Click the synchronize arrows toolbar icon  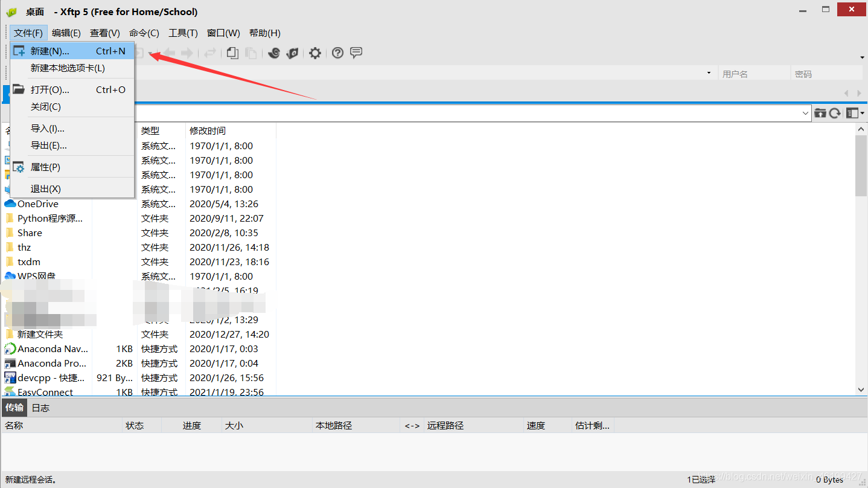(210, 53)
